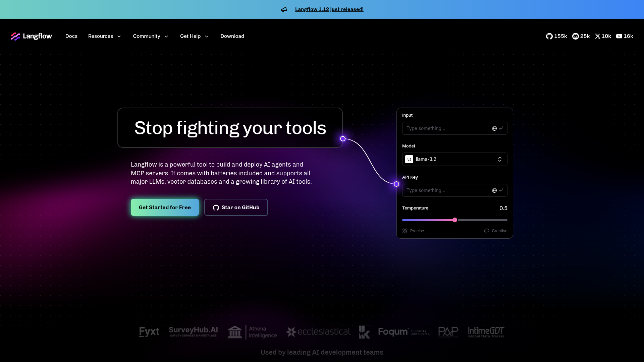Open the GitHub 155k stars link
This screenshot has width=644, height=362.
pyautogui.click(x=556, y=36)
